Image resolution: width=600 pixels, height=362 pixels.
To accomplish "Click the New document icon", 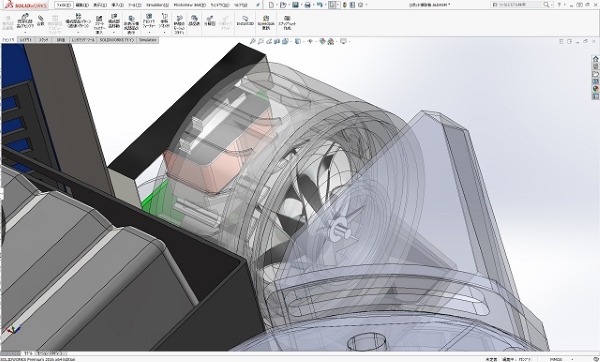I will (271, 5).
